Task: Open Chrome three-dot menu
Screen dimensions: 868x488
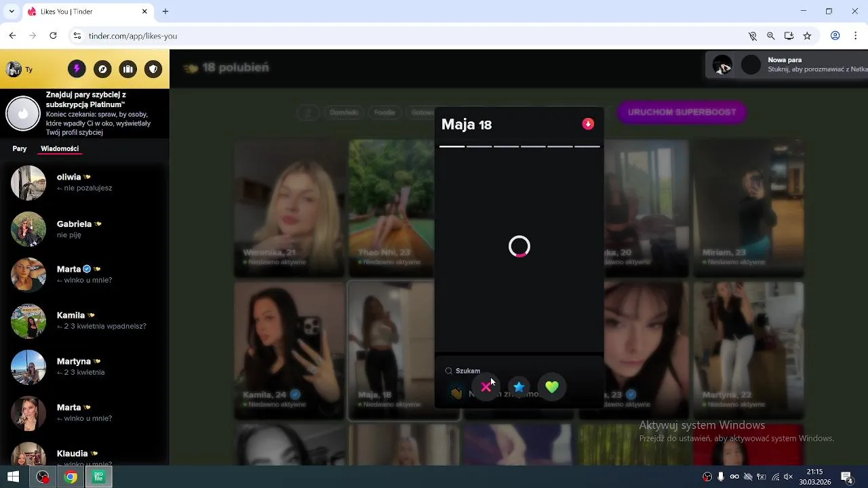Action: click(x=855, y=36)
